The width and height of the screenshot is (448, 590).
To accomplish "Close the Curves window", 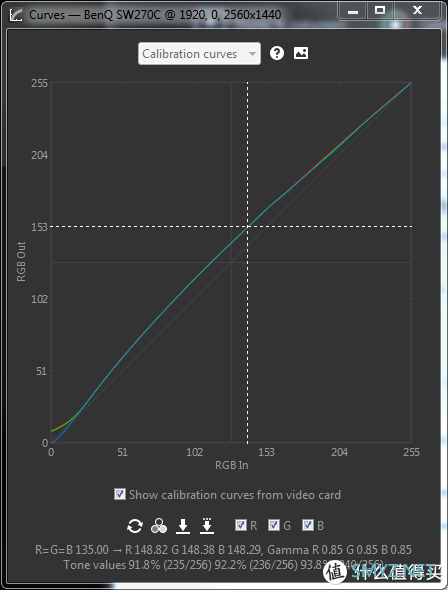I will tap(417, 11).
